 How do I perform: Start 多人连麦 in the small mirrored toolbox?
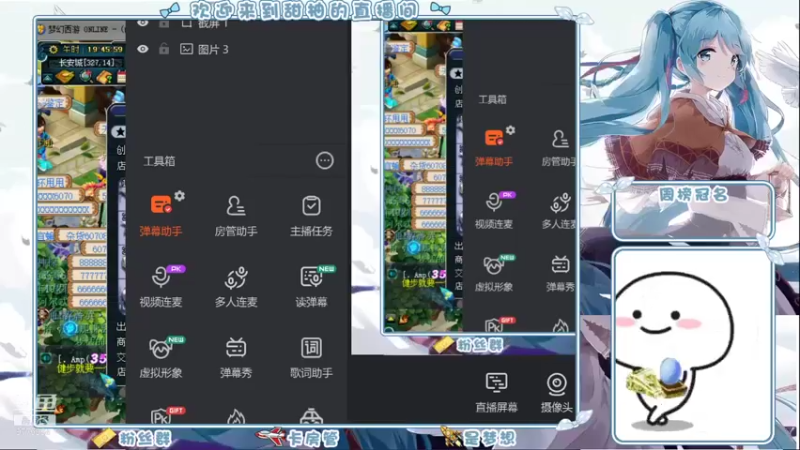[x=559, y=210]
